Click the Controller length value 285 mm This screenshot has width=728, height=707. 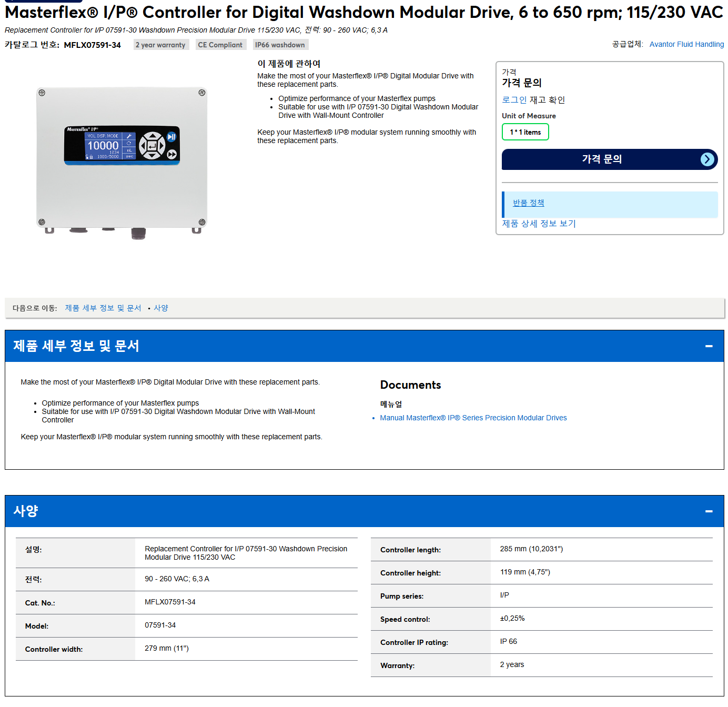(531, 549)
